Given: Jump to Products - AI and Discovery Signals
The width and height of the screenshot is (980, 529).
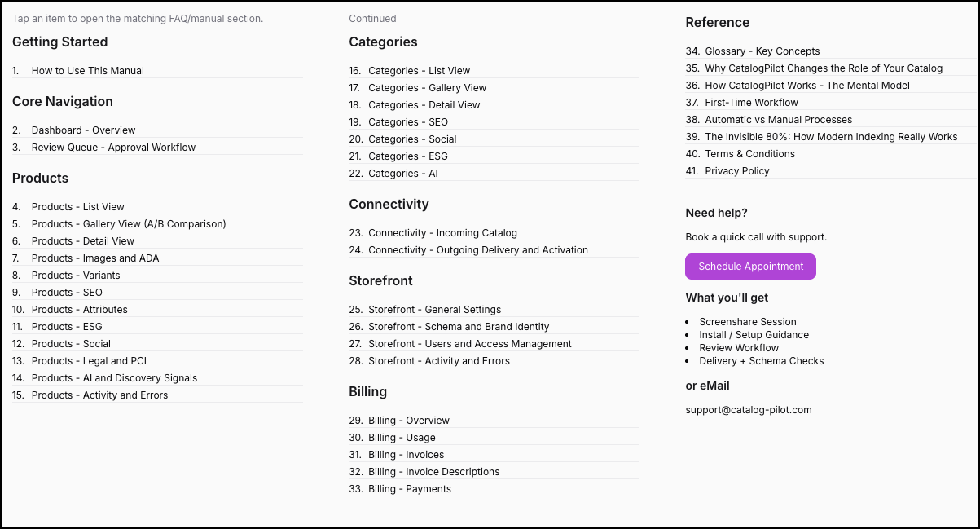Looking at the screenshot, I should tap(114, 378).
